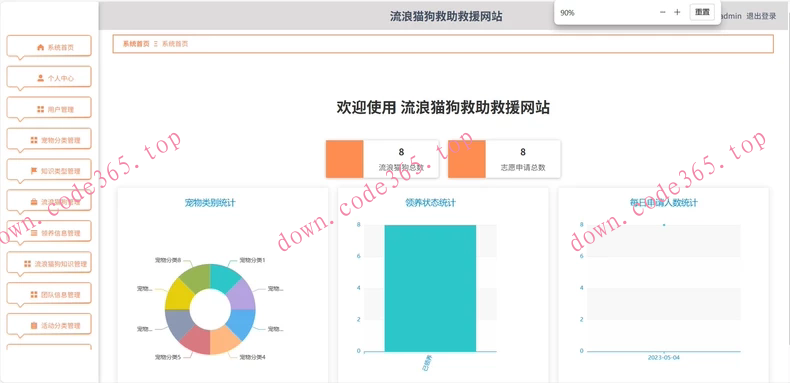This screenshot has width=790, height=383.
Task: Click the teal bar in 领养状态统计 chart
Action: click(430, 288)
